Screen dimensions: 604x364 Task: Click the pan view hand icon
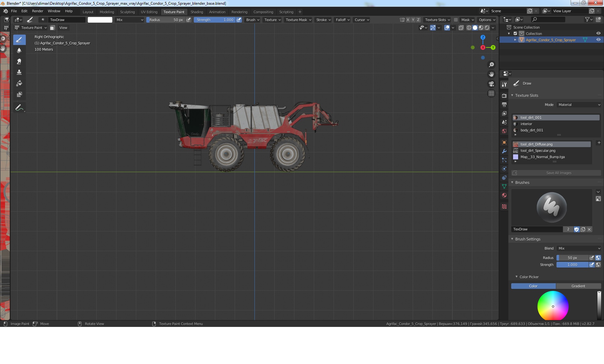tap(491, 74)
